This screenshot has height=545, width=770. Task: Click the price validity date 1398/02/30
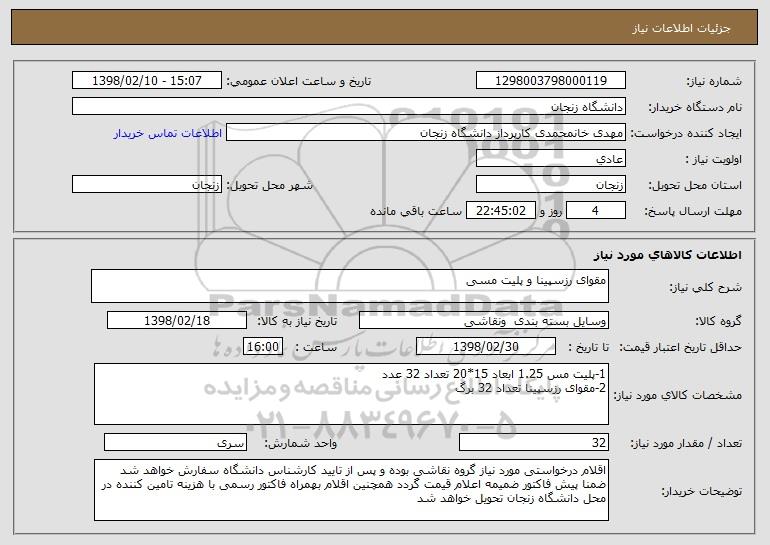click(486, 347)
